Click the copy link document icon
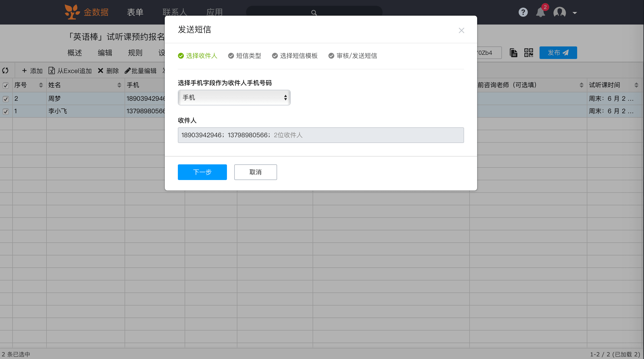 click(x=513, y=53)
